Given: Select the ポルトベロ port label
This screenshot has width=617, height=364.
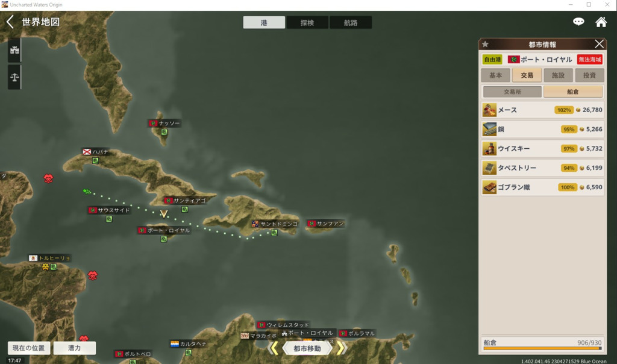Looking at the screenshot, I should 133,354.
